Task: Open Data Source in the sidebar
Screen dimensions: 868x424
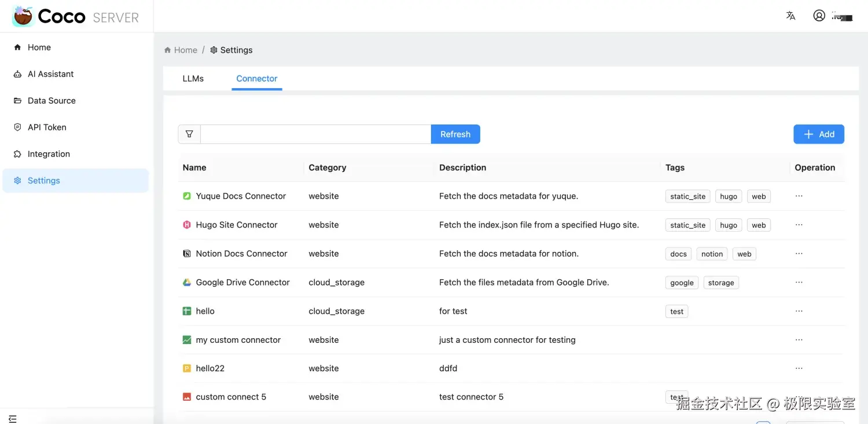Action: click(x=52, y=101)
